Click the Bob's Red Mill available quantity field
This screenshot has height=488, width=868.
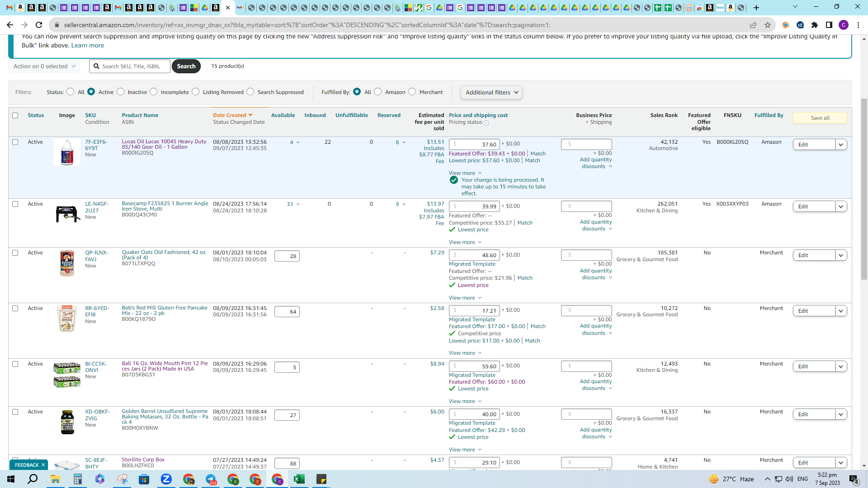click(287, 312)
